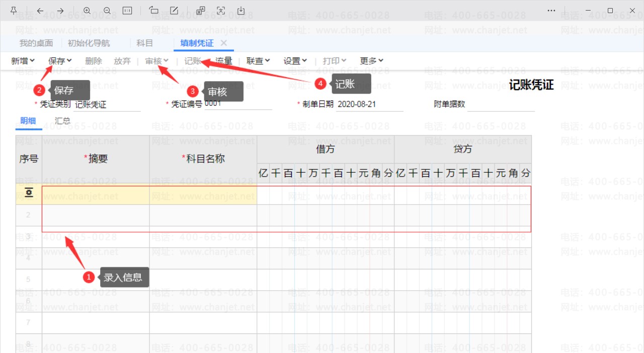This screenshot has height=353, width=644.
Task: Expand the 联查 dropdown menu
Action: pyautogui.click(x=258, y=61)
